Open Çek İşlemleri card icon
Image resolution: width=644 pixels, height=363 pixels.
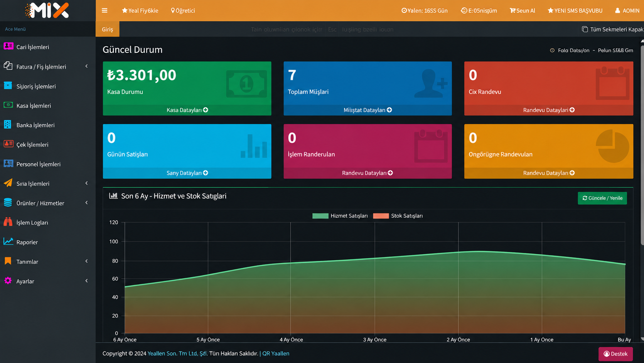(8, 144)
